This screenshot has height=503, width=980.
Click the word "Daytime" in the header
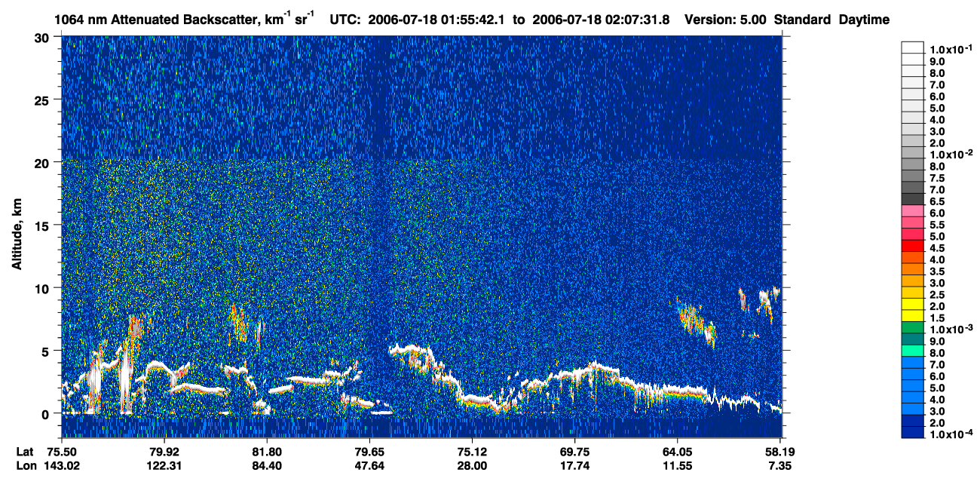(x=864, y=20)
